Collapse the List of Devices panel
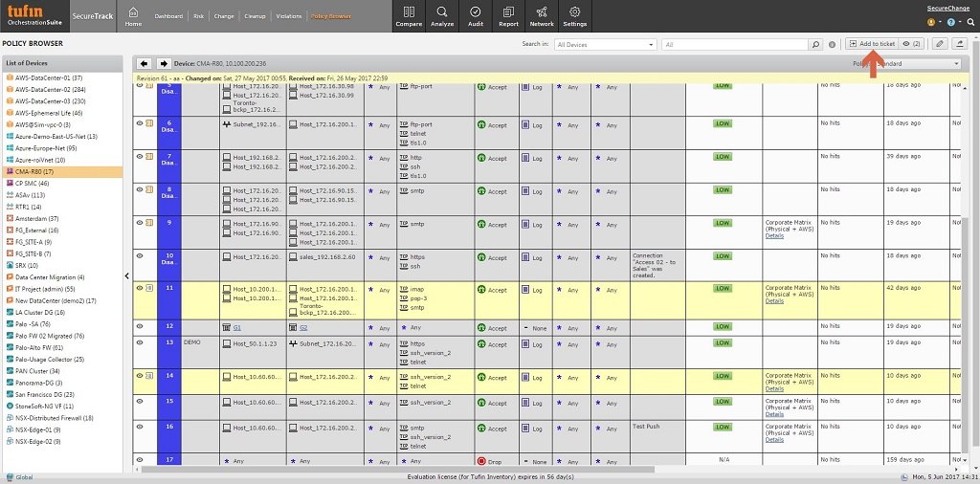 click(x=127, y=275)
